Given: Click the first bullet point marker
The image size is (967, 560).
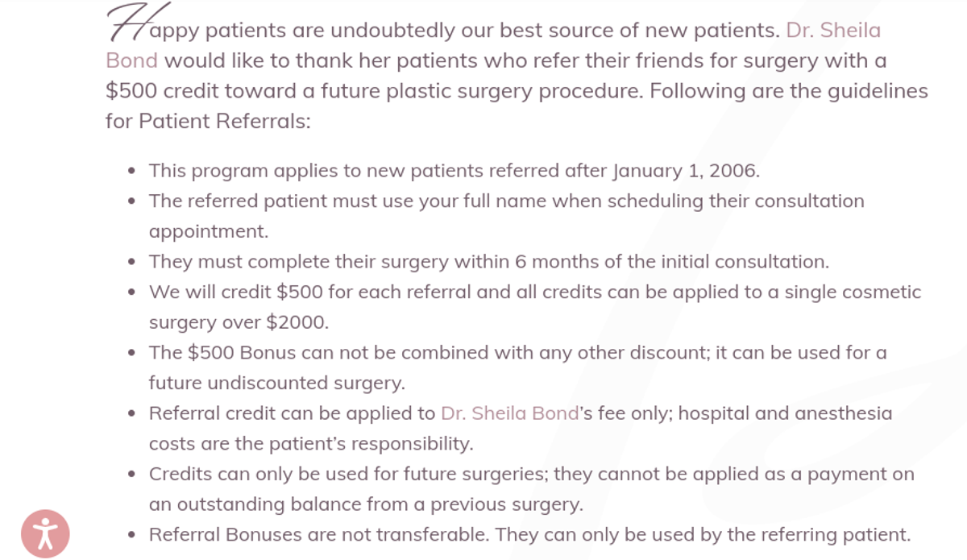Looking at the screenshot, I should click(x=130, y=171).
